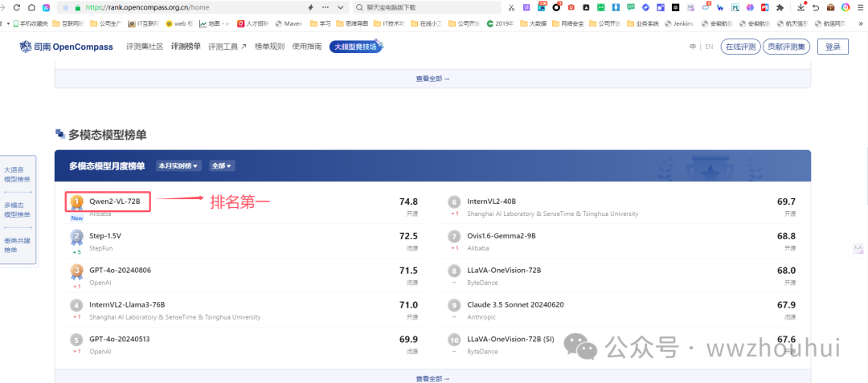This screenshot has height=383, width=868.
Task: Click the scissors screenshot tool icon
Action: [512, 7]
